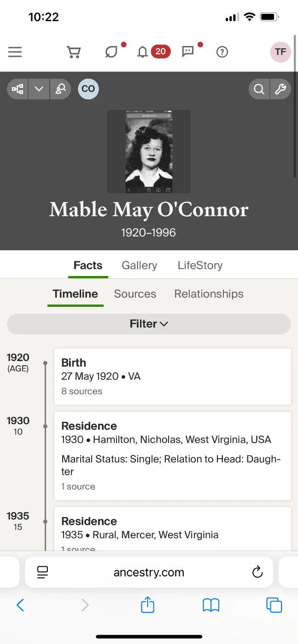The height and width of the screenshot is (644, 298).
Task: Tap the notifications bell icon
Action: pyautogui.click(x=143, y=52)
